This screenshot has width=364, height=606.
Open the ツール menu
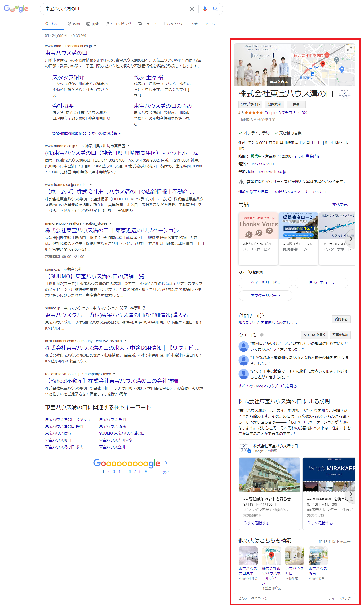point(209,24)
